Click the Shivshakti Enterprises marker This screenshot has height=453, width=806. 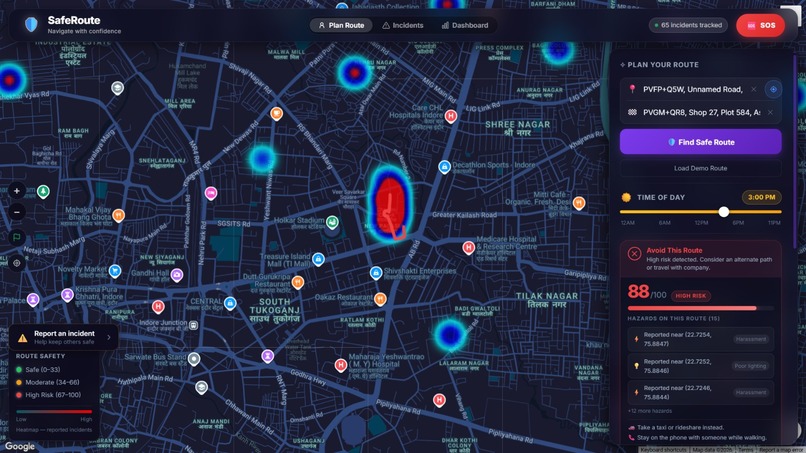click(376, 273)
